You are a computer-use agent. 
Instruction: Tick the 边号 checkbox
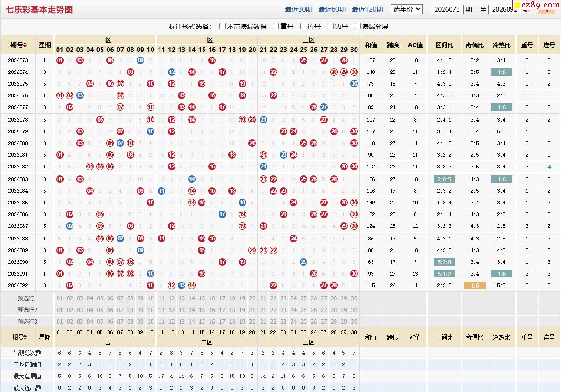point(331,26)
